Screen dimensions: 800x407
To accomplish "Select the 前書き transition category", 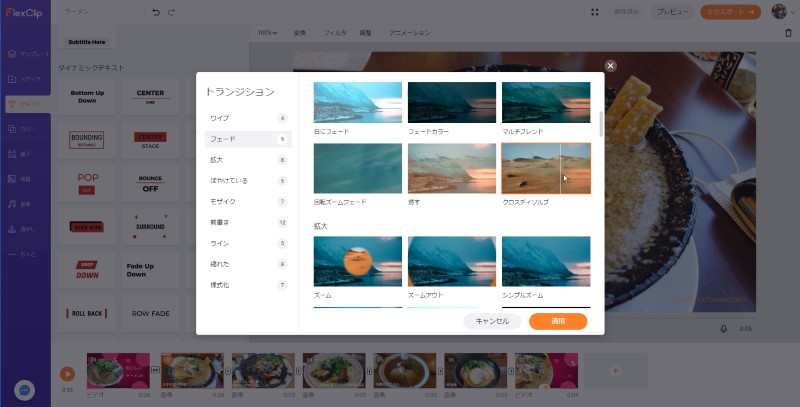I will pos(248,223).
